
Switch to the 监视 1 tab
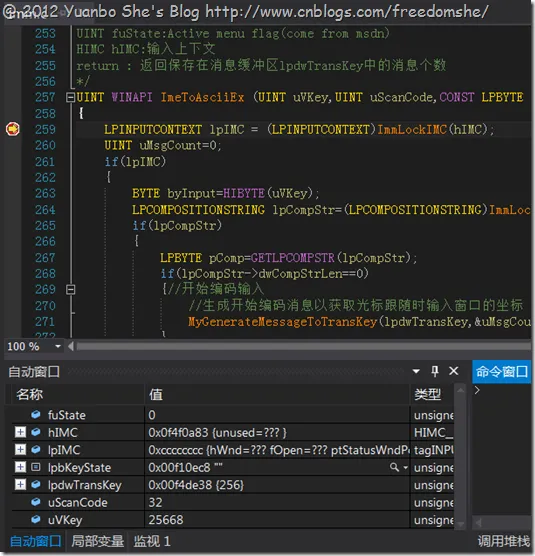(152, 541)
